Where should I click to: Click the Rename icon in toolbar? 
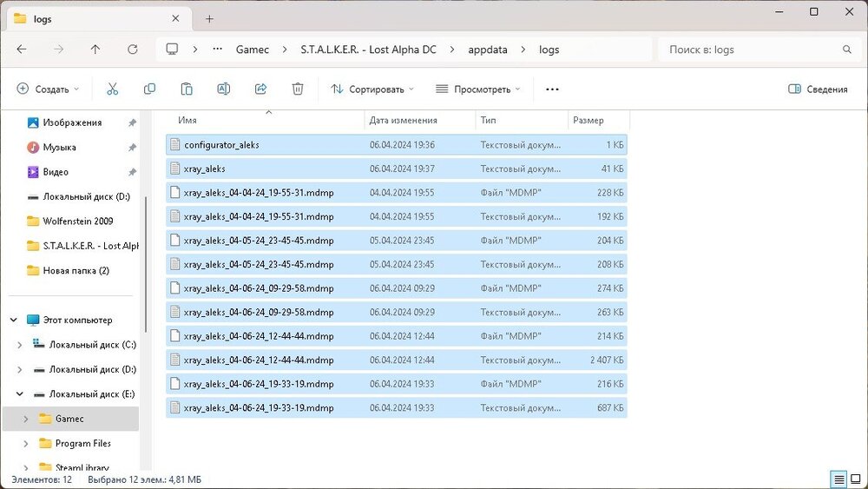[x=223, y=89]
